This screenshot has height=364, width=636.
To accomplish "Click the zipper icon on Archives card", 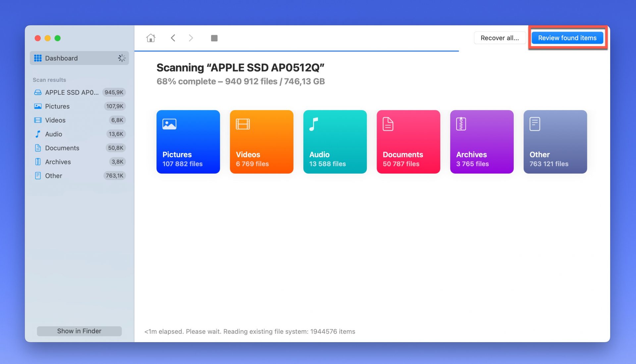I will point(461,124).
